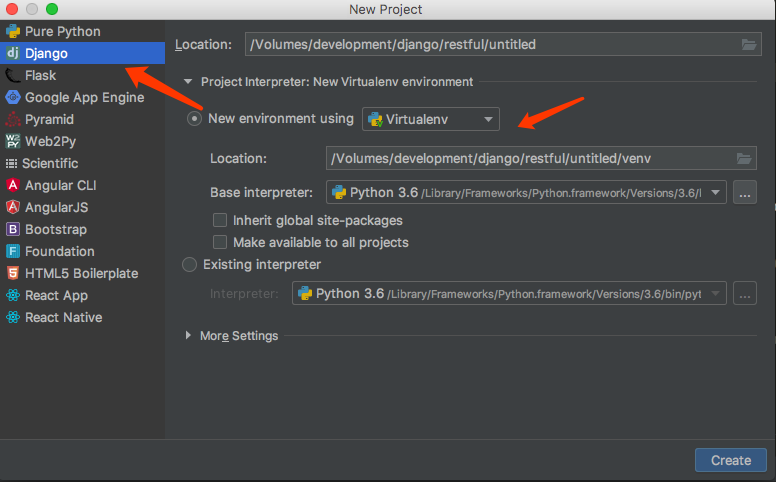Click the Pyramid project icon
This screenshot has height=482, width=776.
(12, 119)
